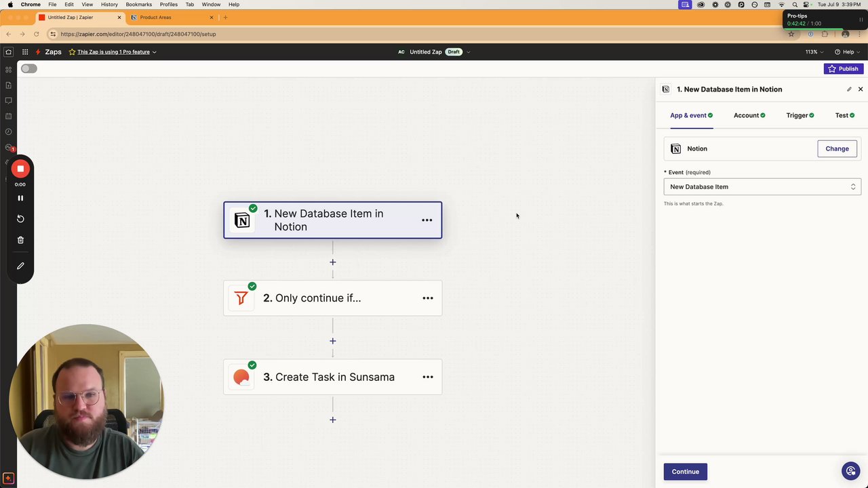Click the zapier.com address bar
Viewport: 868px width, 488px height.
pos(420,34)
